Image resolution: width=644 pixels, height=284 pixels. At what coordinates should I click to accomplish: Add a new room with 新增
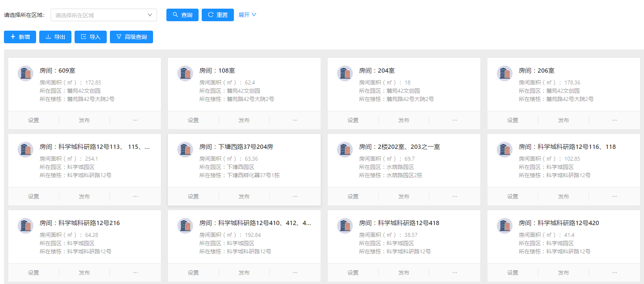pyautogui.click(x=20, y=37)
